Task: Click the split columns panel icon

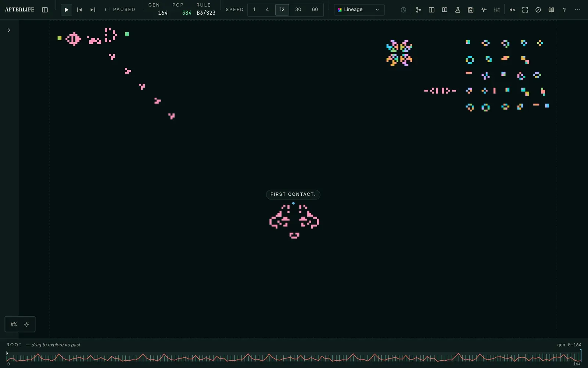Action: [431, 10]
